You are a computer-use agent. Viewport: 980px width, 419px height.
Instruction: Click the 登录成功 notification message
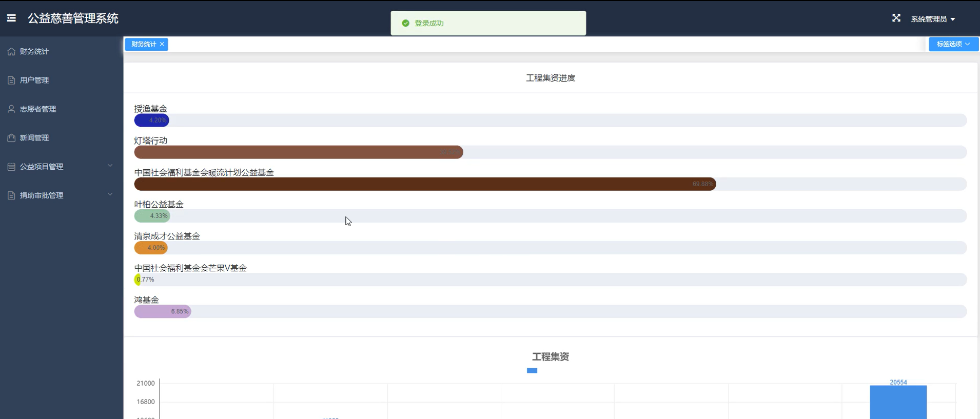429,23
